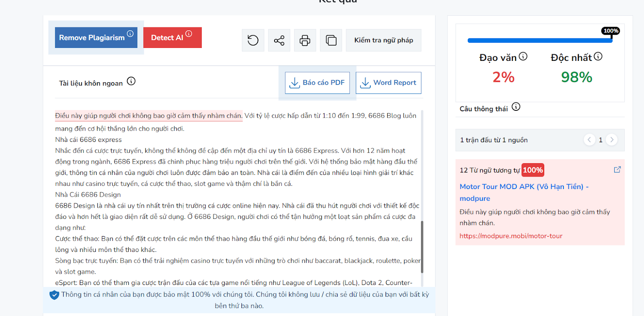Download the Word Report
The width and height of the screenshot is (644, 316).
click(x=388, y=83)
